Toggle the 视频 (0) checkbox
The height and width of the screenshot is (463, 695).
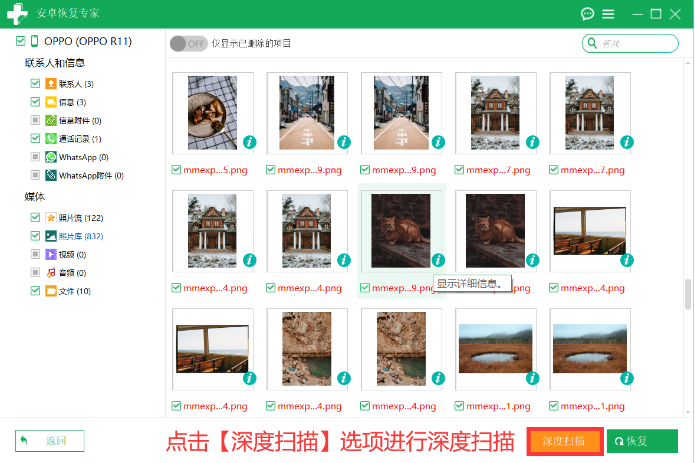[x=35, y=254]
